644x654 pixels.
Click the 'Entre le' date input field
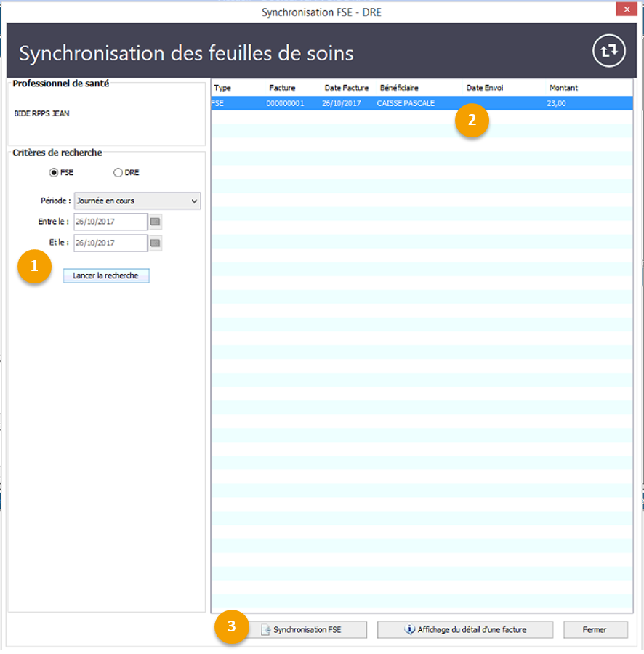coord(110,222)
